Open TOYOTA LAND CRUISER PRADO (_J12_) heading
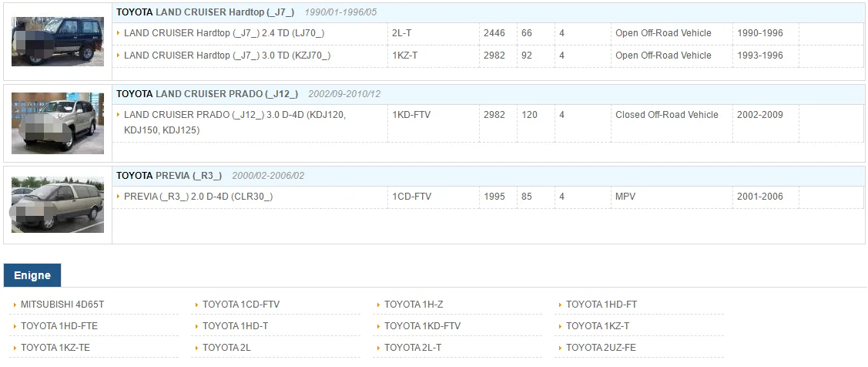 pos(207,94)
